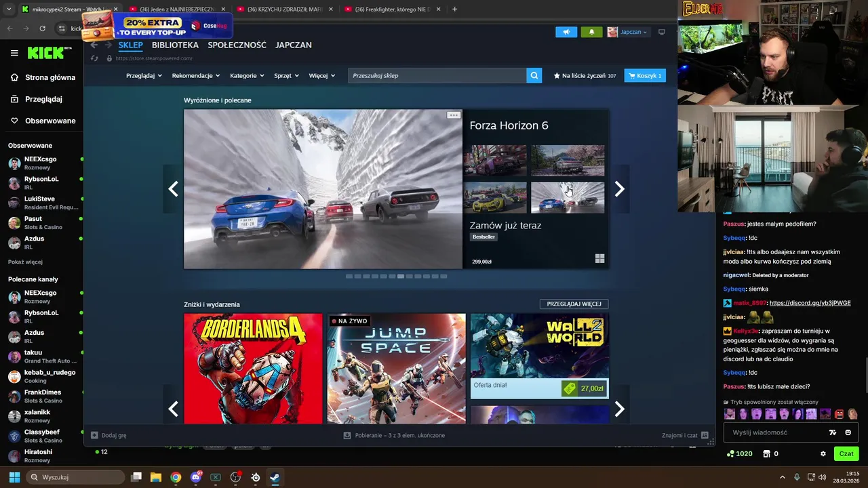This screenshot has height=488, width=868.
Task: Open the discord.gg link in chat
Action: point(810,303)
